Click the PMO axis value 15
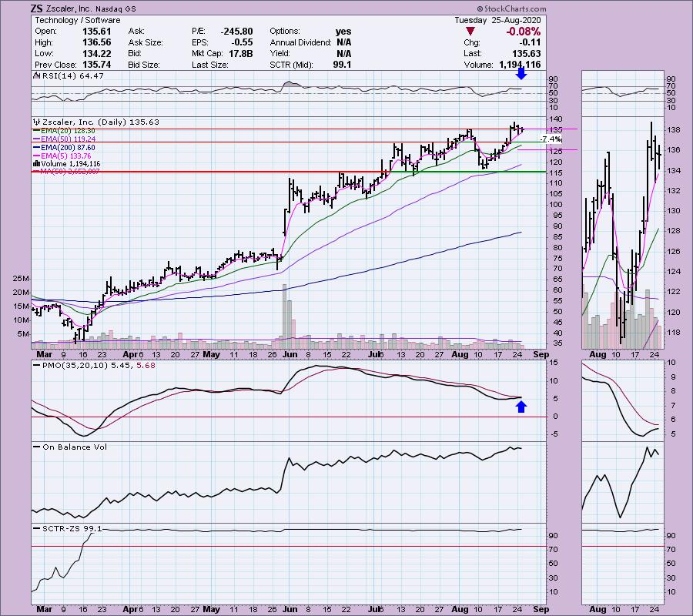 pos(554,363)
